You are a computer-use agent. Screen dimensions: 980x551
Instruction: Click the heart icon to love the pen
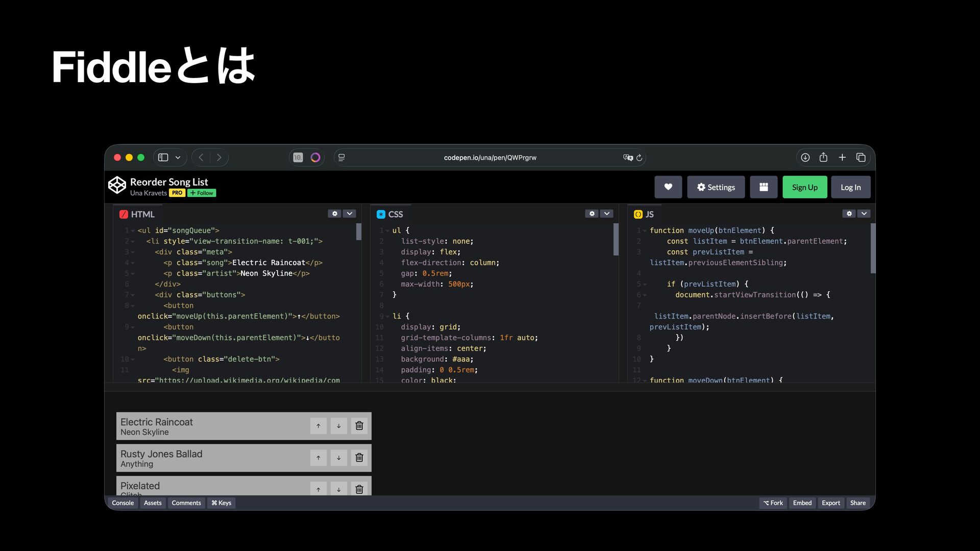point(668,187)
